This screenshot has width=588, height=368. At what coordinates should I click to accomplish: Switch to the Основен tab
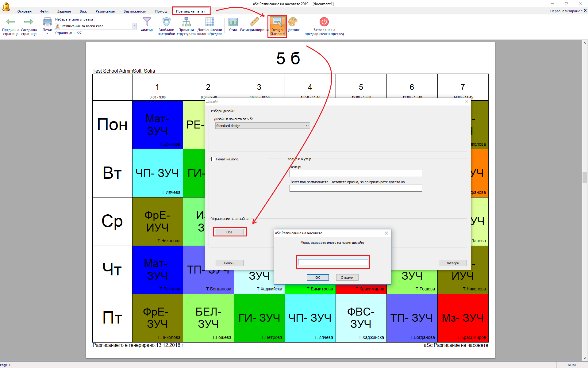[x=25, y=11]
